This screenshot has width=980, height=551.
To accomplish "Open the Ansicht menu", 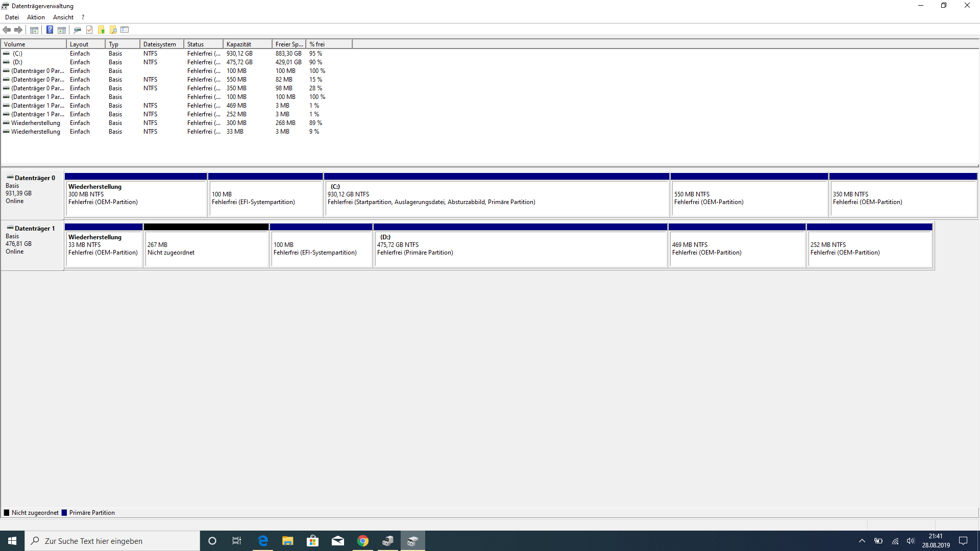I will 63,17.
